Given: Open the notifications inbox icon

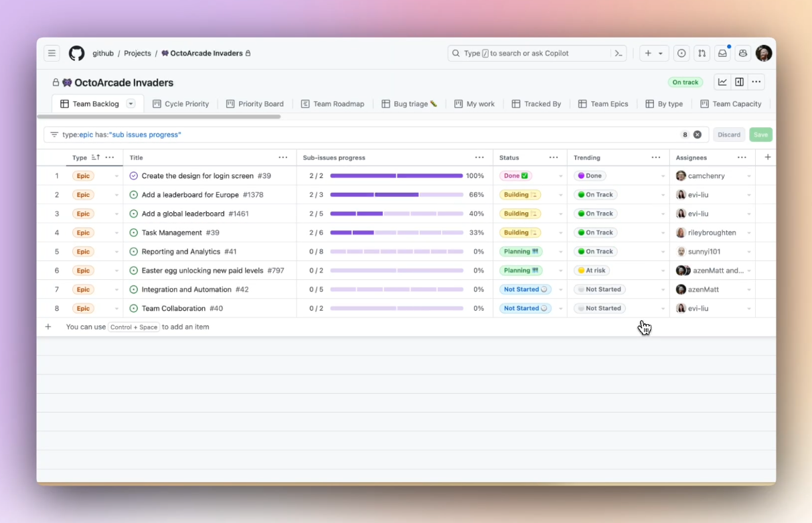Looking at the screenshot, I should pos(722,53).
